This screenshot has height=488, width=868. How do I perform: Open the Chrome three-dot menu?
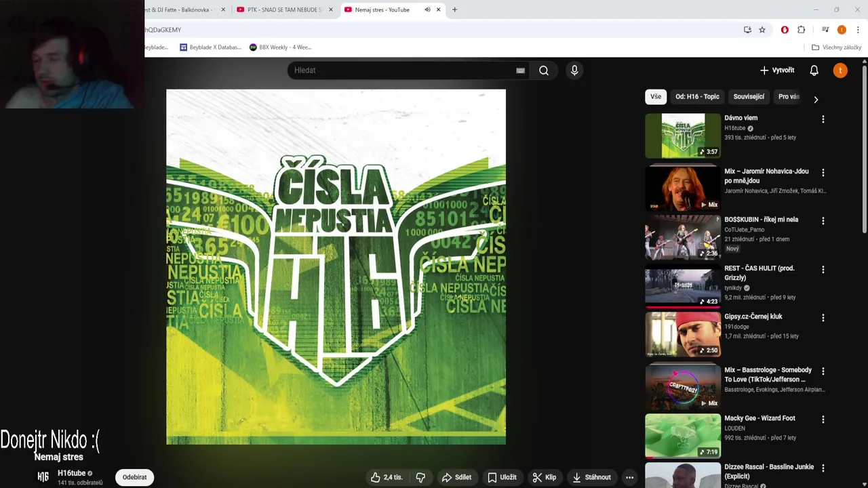858,30
